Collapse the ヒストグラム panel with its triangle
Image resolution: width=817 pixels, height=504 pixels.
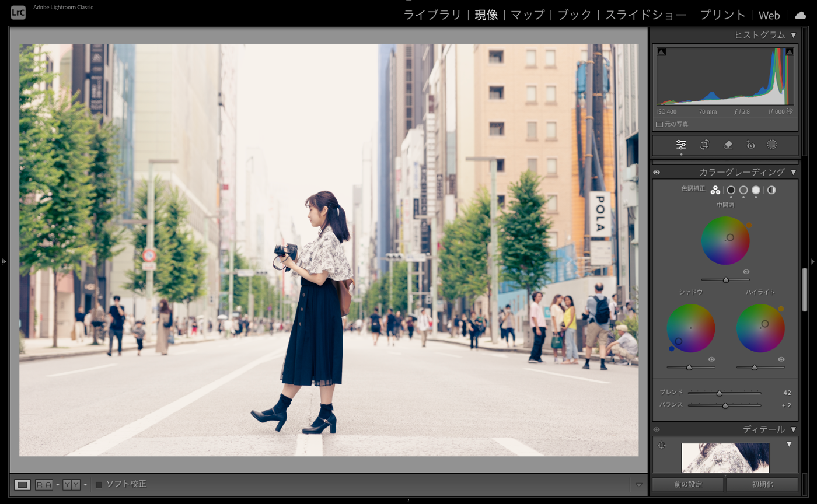(x=794, y=35)
